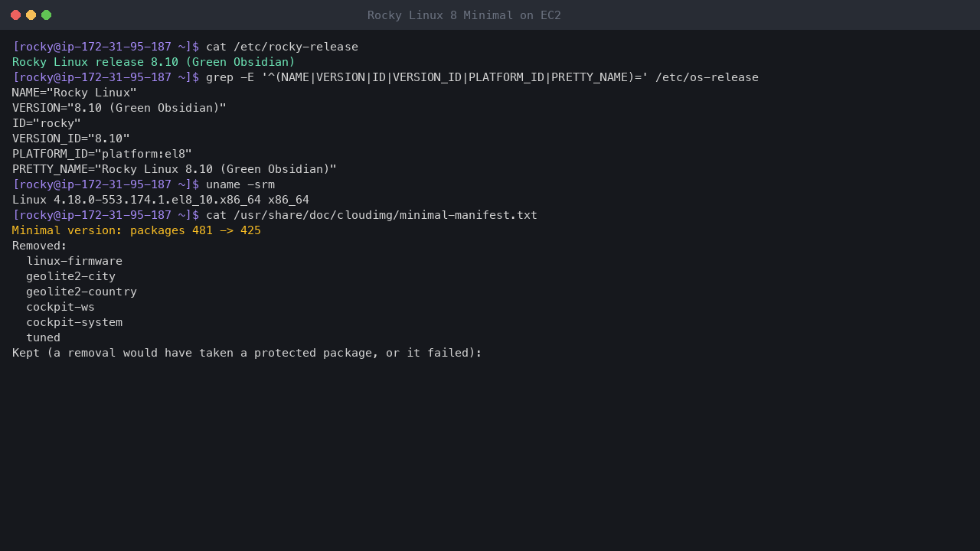Click the PRETTY_NAME output line
Image resolution: width=980 pixels, height=551 pixels.
pos(175,169)
